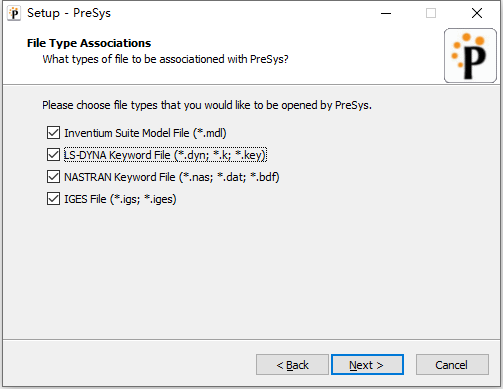
Task: Toggle the LS-DYNA Keyword File checkbox
Action: pos(53,155)
